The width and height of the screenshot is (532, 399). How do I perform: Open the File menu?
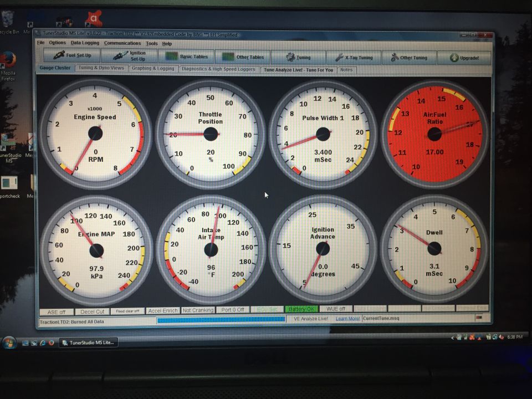coord(40,43)
